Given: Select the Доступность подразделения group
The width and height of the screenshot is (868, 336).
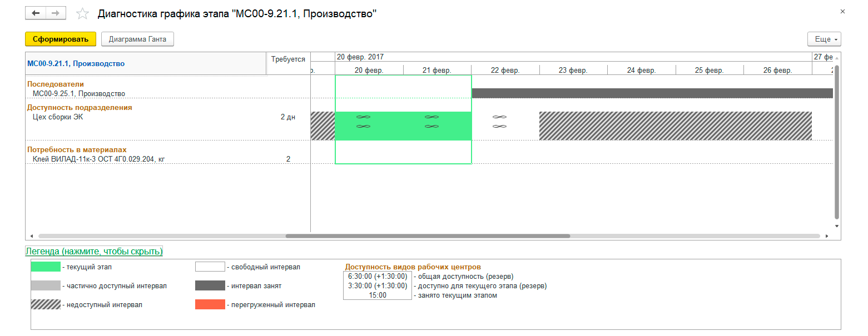Looking at the screenshot, I should point(80,107).
